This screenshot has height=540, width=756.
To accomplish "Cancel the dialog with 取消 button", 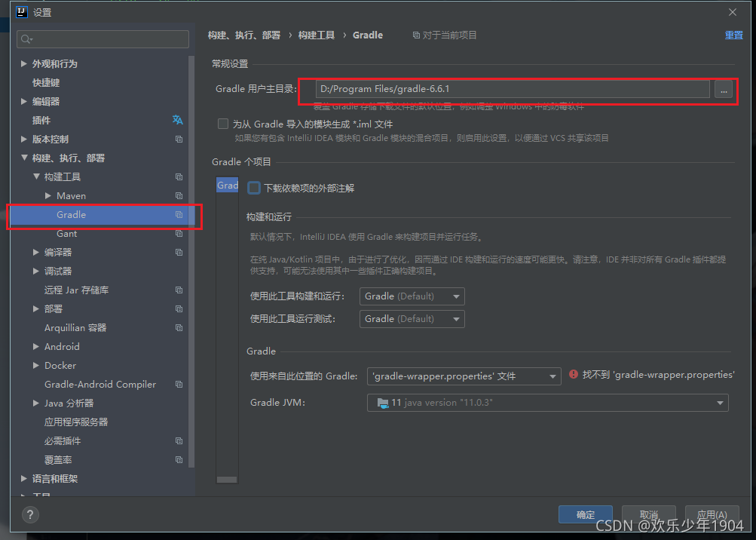I will pyautogui.click(x=648, y=514).
